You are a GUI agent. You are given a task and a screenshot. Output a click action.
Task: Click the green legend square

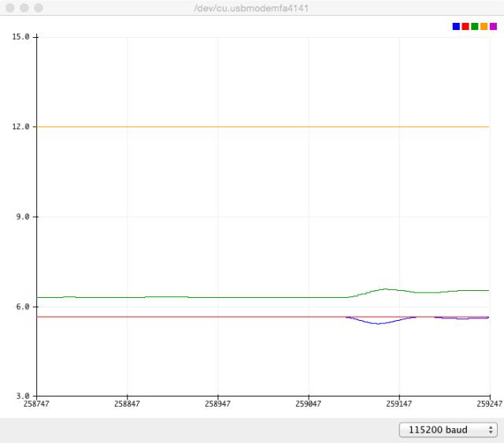click(x=475, y=27)
